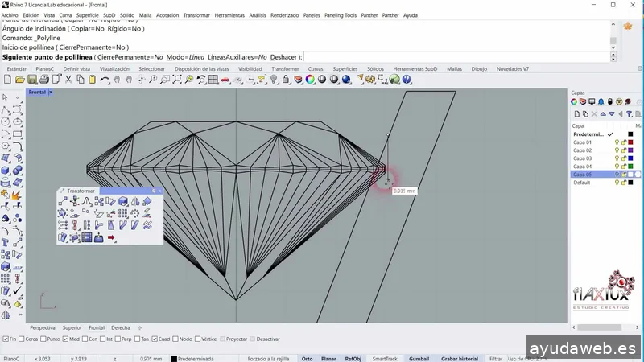This screenshot has height=362, width=644.
Task: Select the Polyline tool in sidebar
Action: pyautogui.click(x=6, y=110)
